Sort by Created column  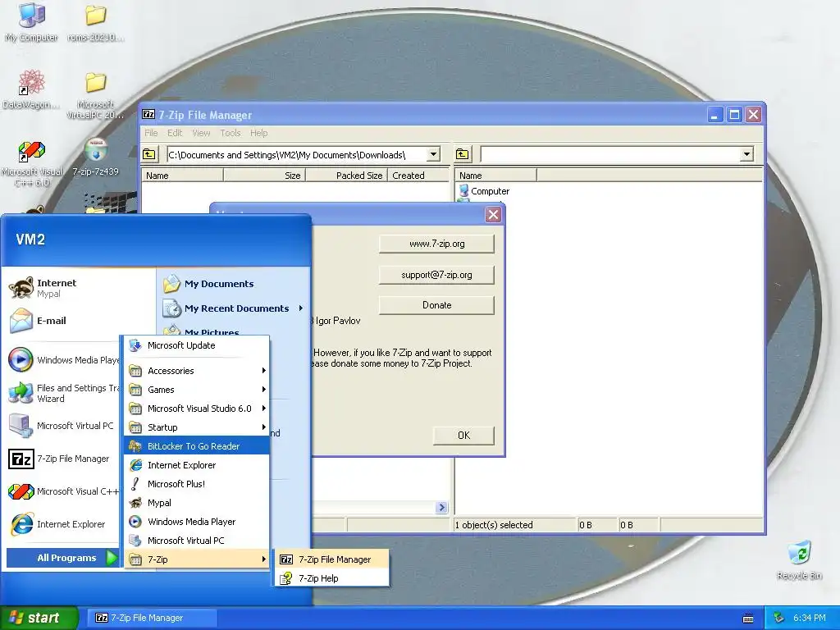418,176
